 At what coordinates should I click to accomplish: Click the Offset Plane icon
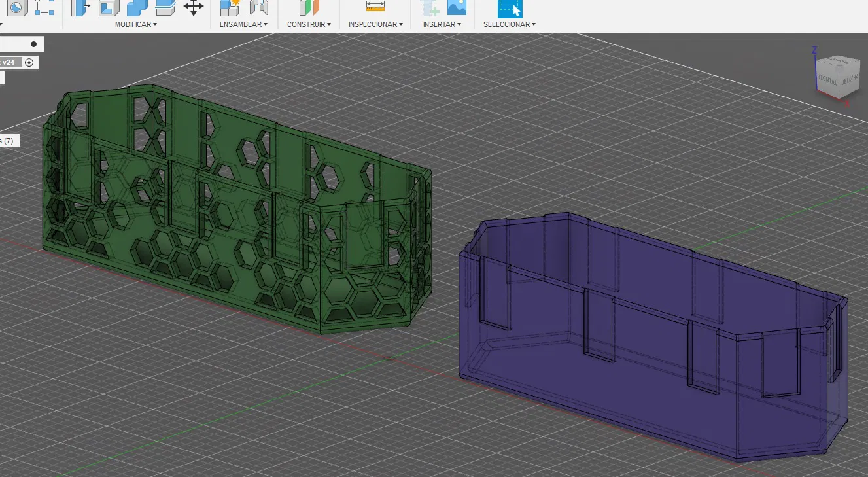pos(309,8)
